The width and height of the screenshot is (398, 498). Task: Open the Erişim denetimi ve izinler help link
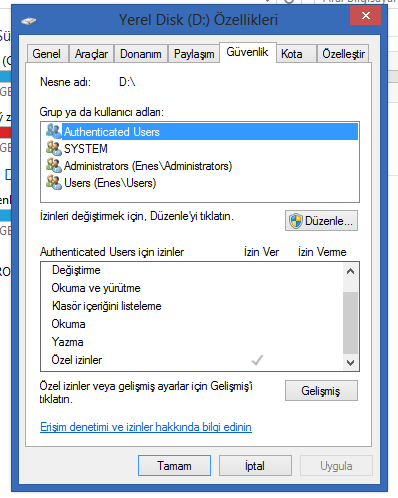click(146, 427)
